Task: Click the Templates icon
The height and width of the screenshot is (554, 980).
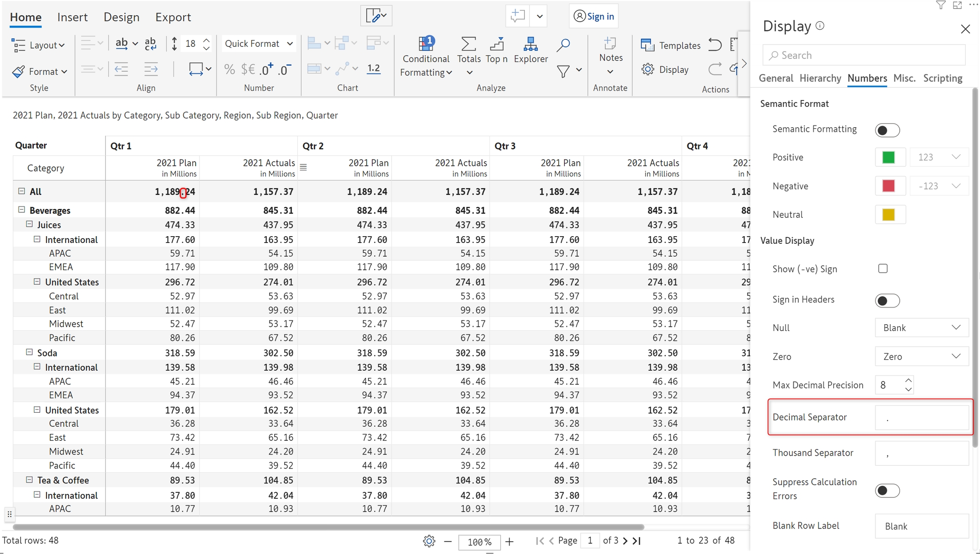Action: [647, 45]
